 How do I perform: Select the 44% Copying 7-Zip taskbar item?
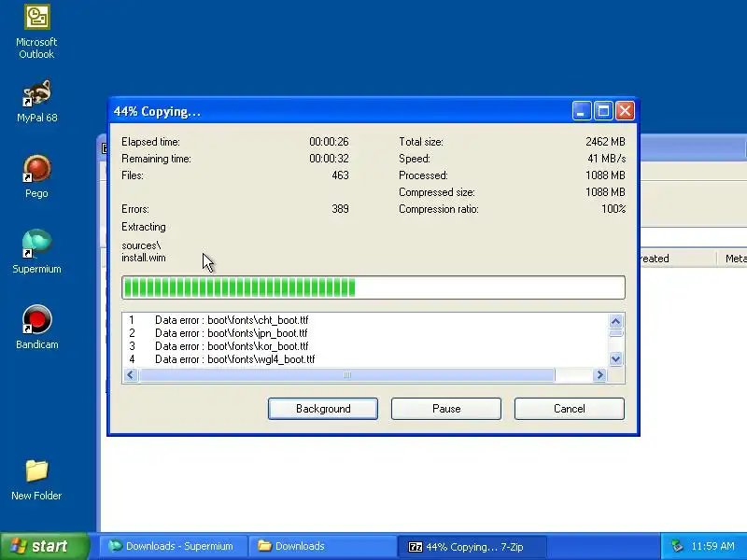[472, 547]
